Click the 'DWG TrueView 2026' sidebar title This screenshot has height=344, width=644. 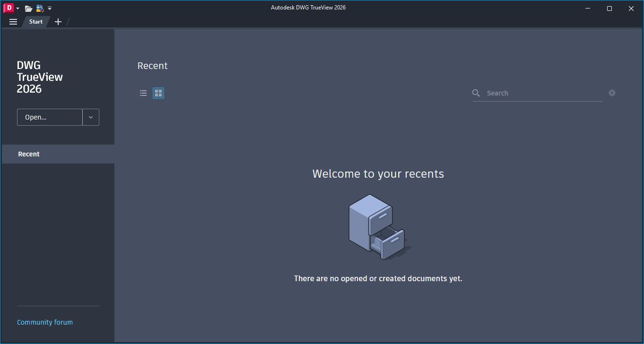40,77
